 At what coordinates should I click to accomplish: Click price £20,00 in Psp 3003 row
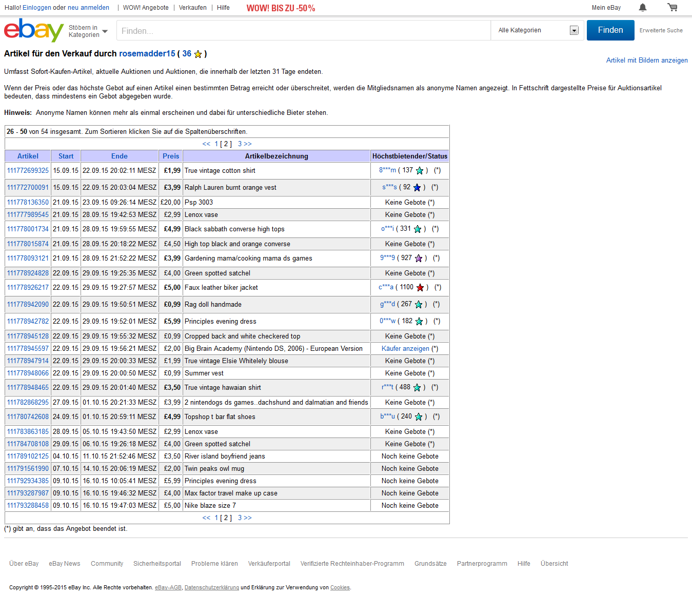coord(171,202)
